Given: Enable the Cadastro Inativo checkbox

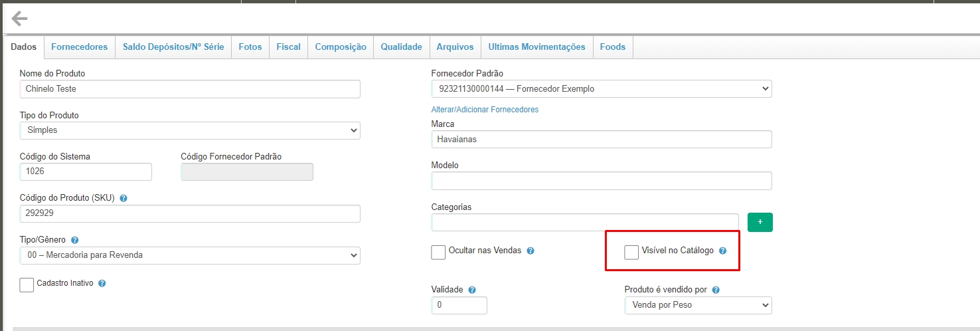Looking at the screenshot, I should [x=27, y=284].
